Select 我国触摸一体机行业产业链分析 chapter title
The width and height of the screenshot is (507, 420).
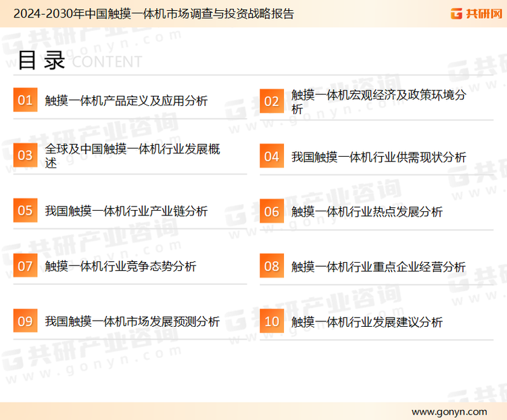[126, 211]
